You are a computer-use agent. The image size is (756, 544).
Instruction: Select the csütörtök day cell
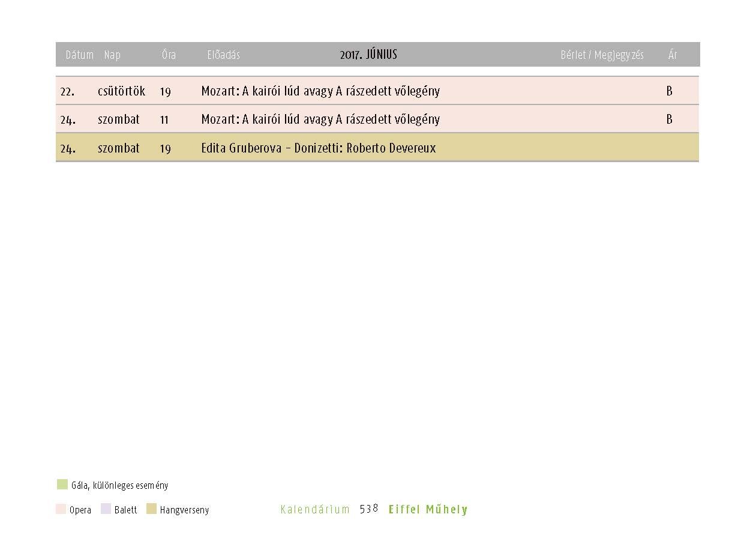[121, 91]
